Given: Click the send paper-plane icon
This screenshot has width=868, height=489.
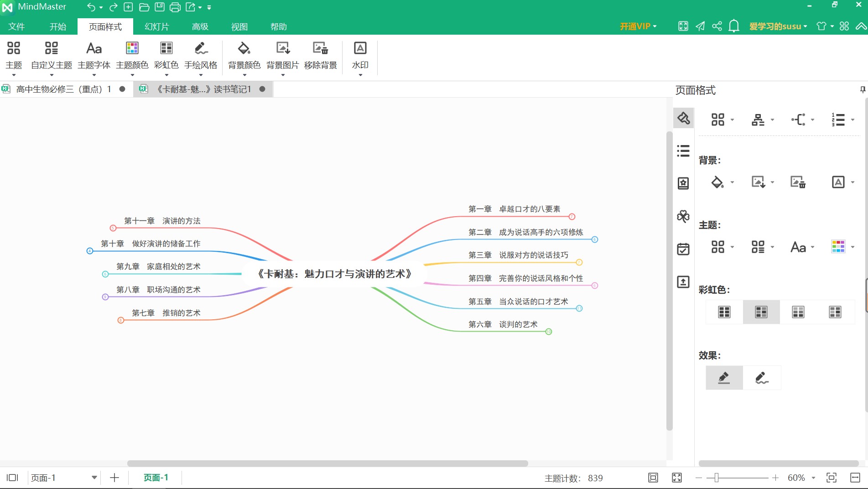Looking at the screenshot, I should [x=700, y=26].
